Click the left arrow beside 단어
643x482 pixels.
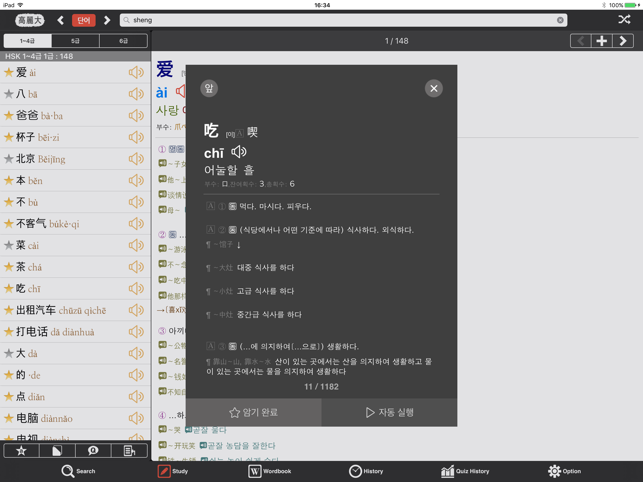(x=61, y=20)
